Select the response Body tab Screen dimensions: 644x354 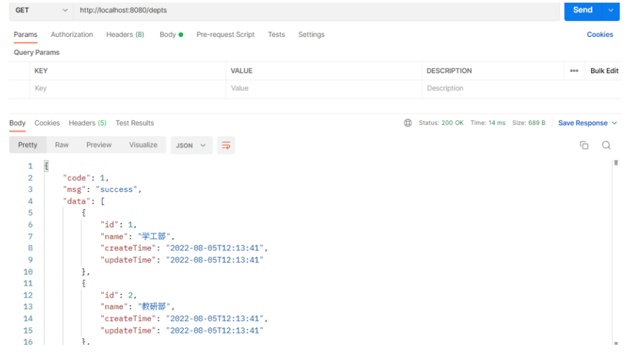pos(17,123)
